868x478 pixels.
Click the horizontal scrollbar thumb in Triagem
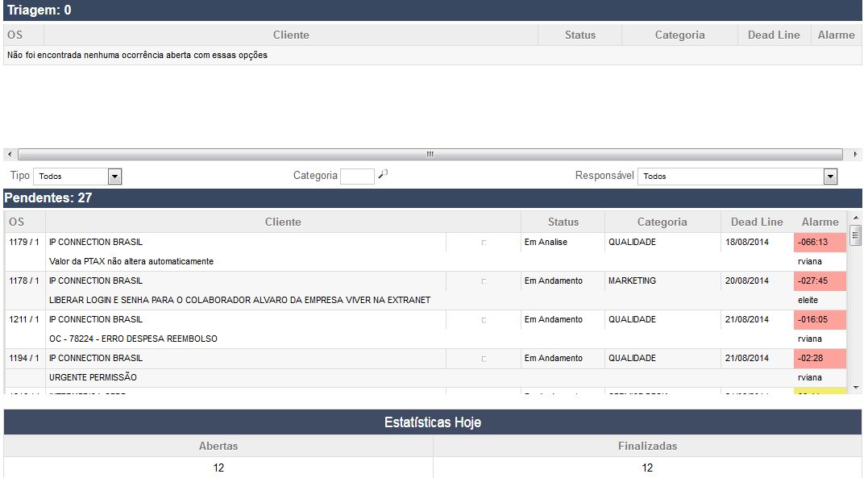coord(430,154)
